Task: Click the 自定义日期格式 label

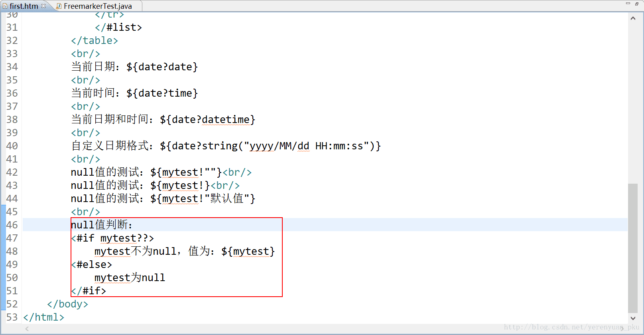Action: point(112,146)
